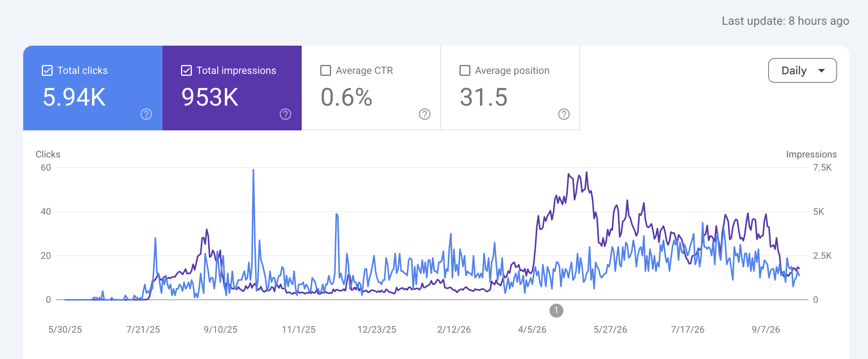
Task: Click help icon on Average CTR card
Action: pos(425,114)
